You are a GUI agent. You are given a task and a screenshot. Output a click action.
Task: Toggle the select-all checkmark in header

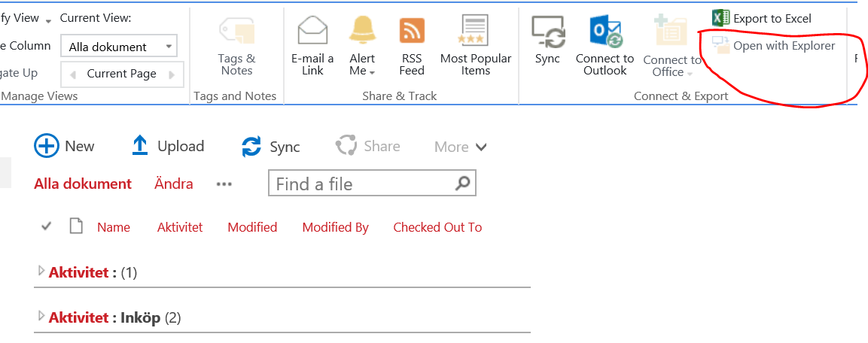[47, 226]
